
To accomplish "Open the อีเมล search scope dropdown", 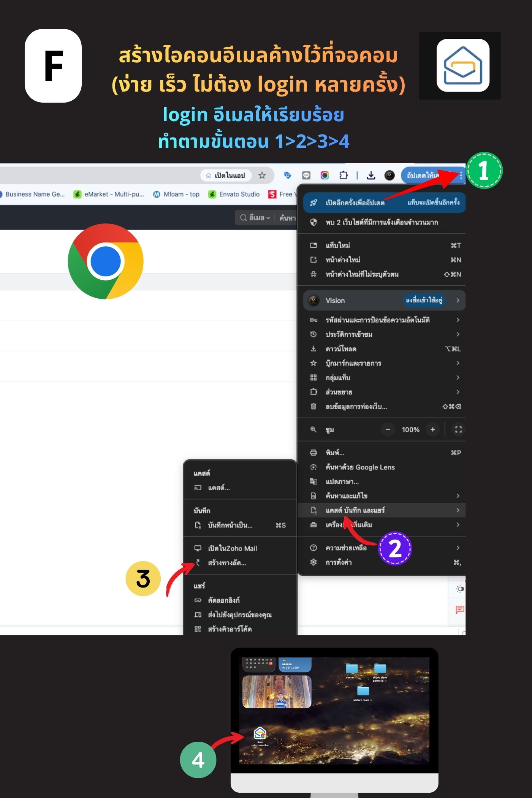I will click(255, 218).
